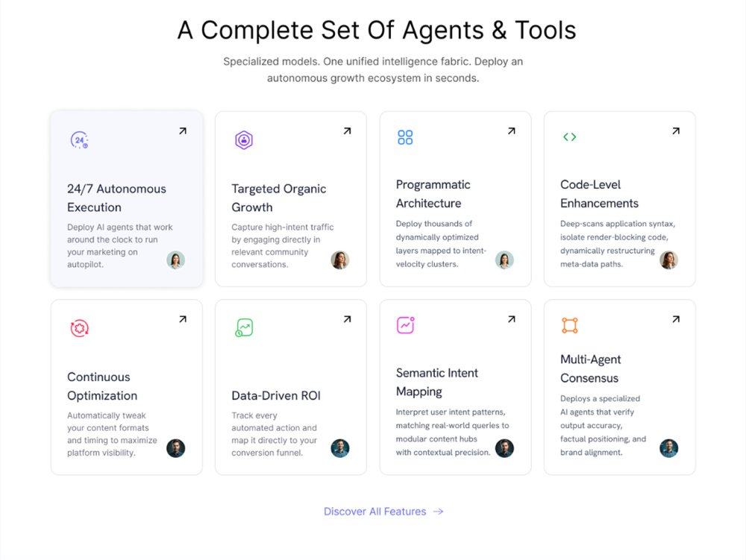This screenshot has height=560, width=746.
Task: Click the green code brackets icon
Action: pos(569,137)
